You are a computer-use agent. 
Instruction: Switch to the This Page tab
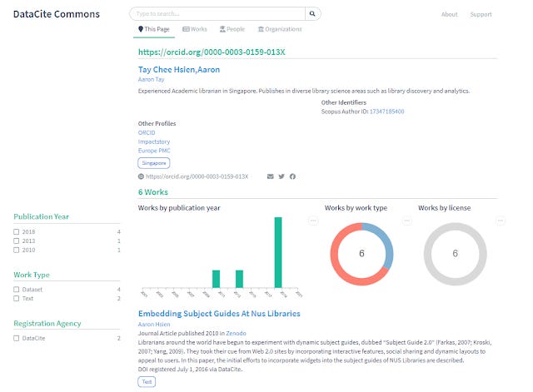pos(154,29)
